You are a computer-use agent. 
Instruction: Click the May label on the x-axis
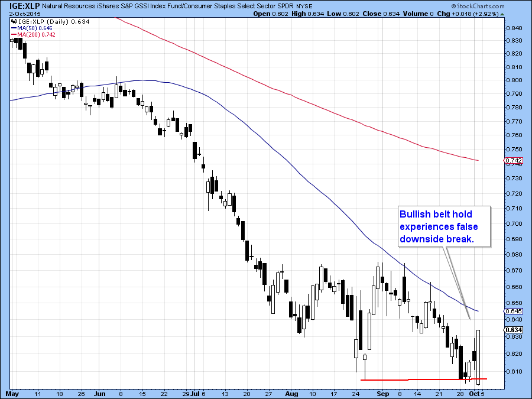pos(12,394)
